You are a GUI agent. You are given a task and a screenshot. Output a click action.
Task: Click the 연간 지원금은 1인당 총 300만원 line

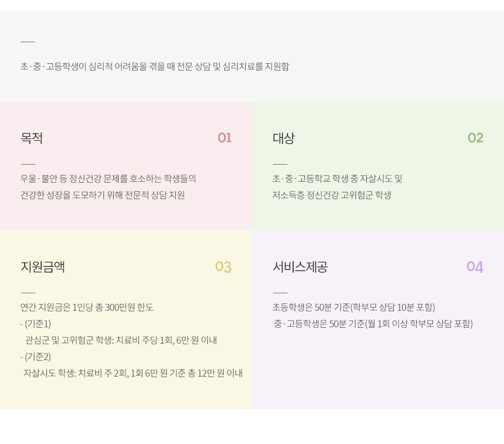(x=87, y=307)
